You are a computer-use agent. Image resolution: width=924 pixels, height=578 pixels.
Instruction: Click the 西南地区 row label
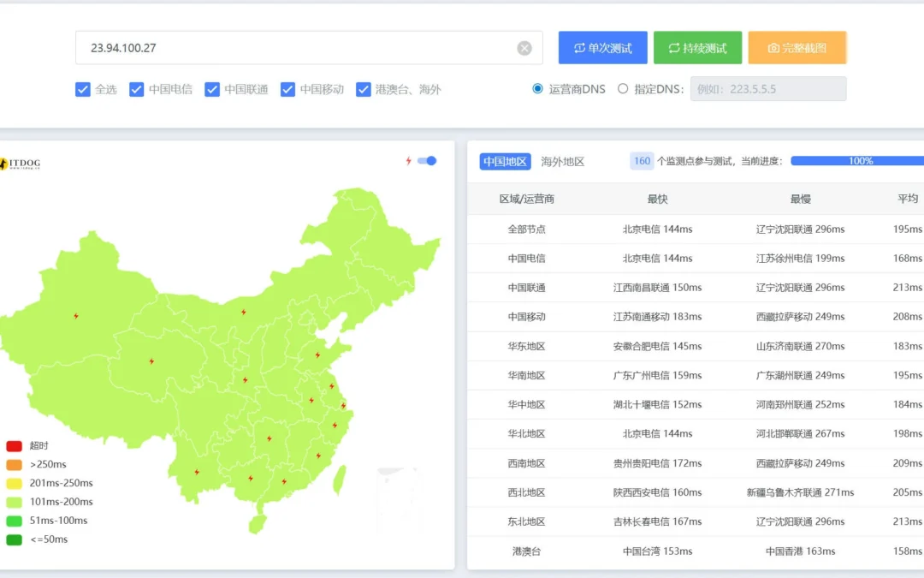click(526, 463)
